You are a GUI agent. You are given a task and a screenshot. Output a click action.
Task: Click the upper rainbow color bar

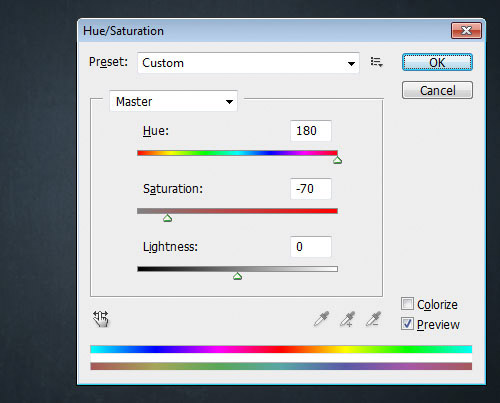click(x=281, y=349)
